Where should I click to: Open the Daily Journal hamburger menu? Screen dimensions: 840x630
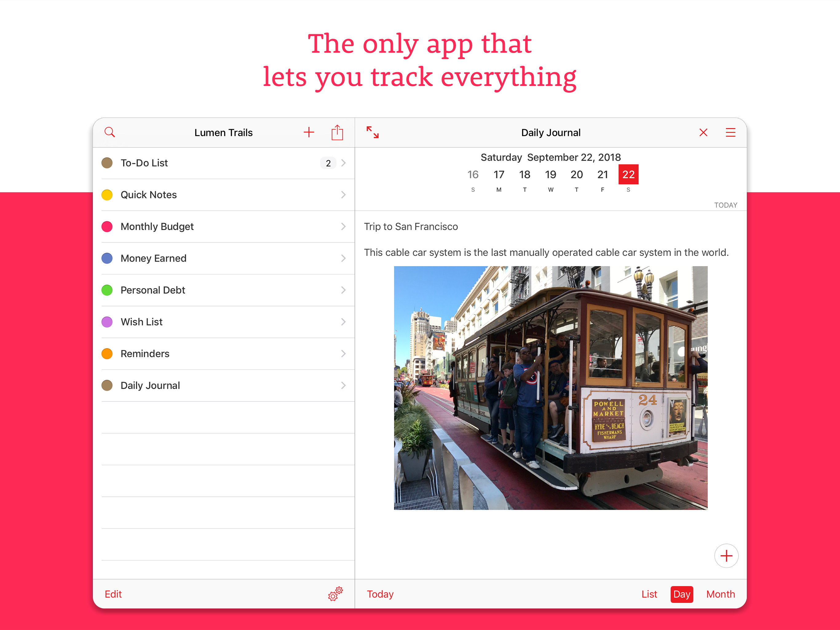(731, 132)
